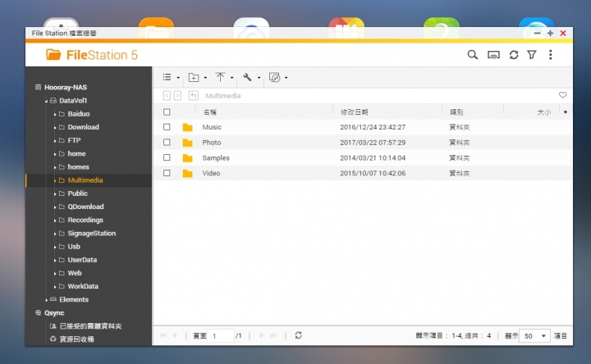Click the Music folder icon

(x=187, y=127)
